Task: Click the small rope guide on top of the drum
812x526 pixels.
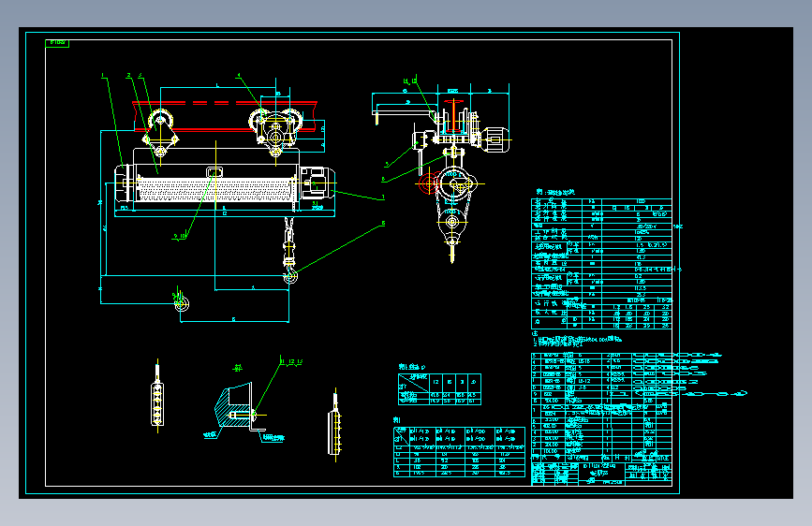Action: pos(215,172)
